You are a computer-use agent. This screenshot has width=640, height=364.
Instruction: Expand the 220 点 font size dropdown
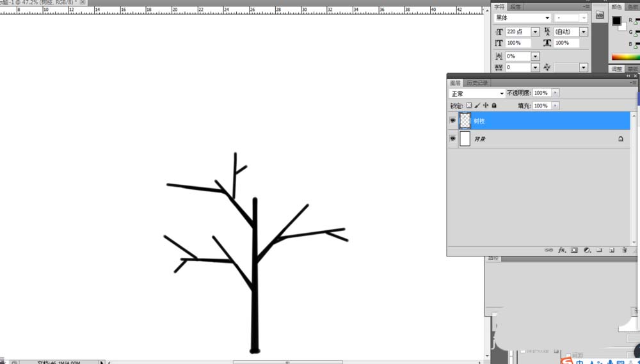point(535,31)
